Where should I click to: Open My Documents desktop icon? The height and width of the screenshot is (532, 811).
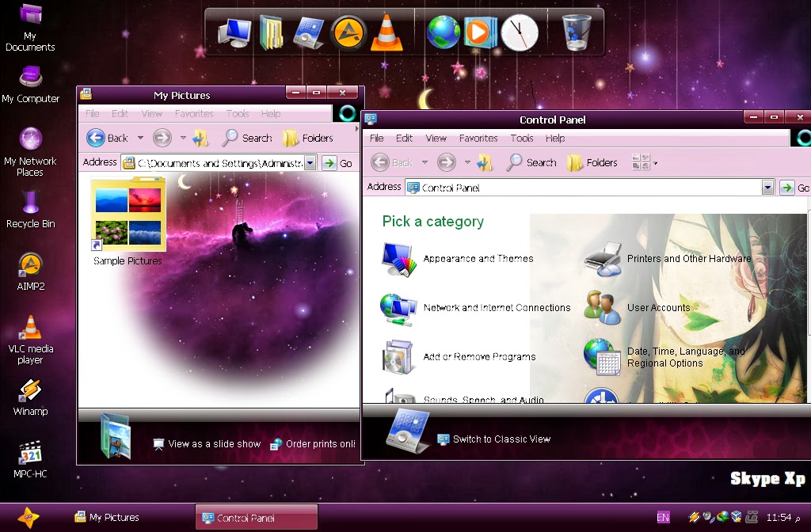(x=30, y=27)
